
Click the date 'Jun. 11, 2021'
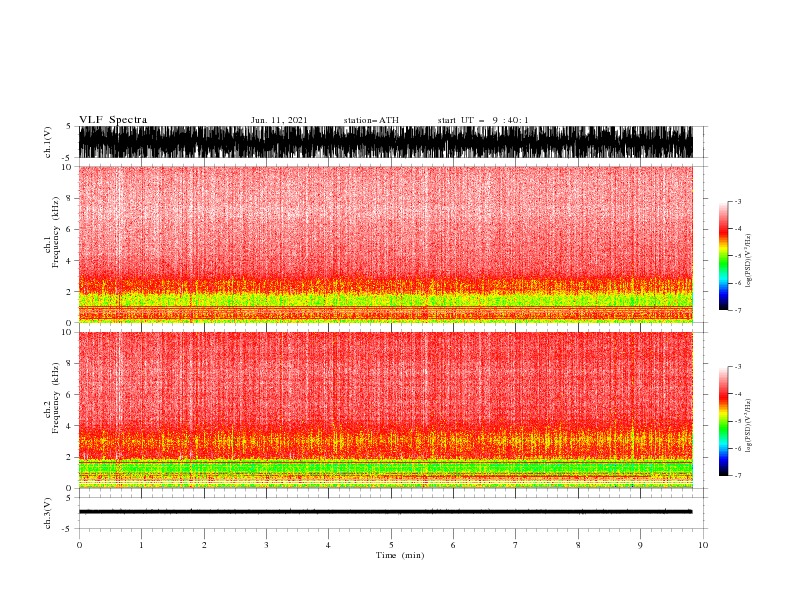pos(279,120)
